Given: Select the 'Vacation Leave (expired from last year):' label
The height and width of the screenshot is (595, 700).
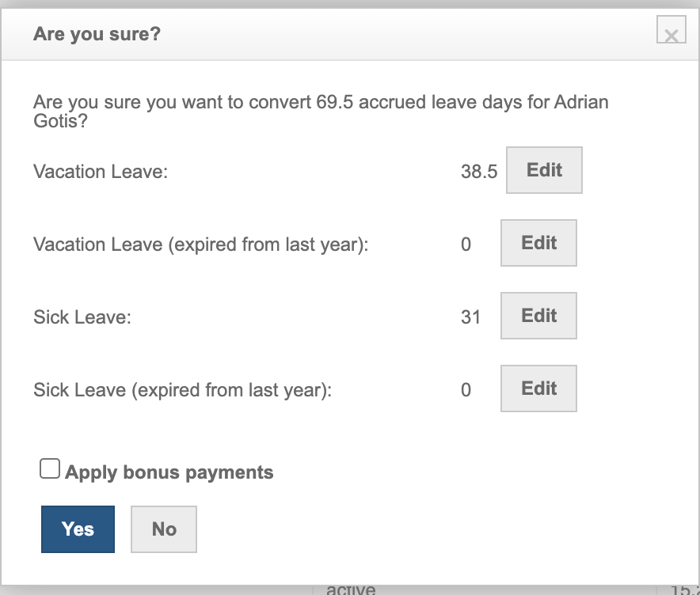Looking at the screenshot, I should (x=201, y=244).
